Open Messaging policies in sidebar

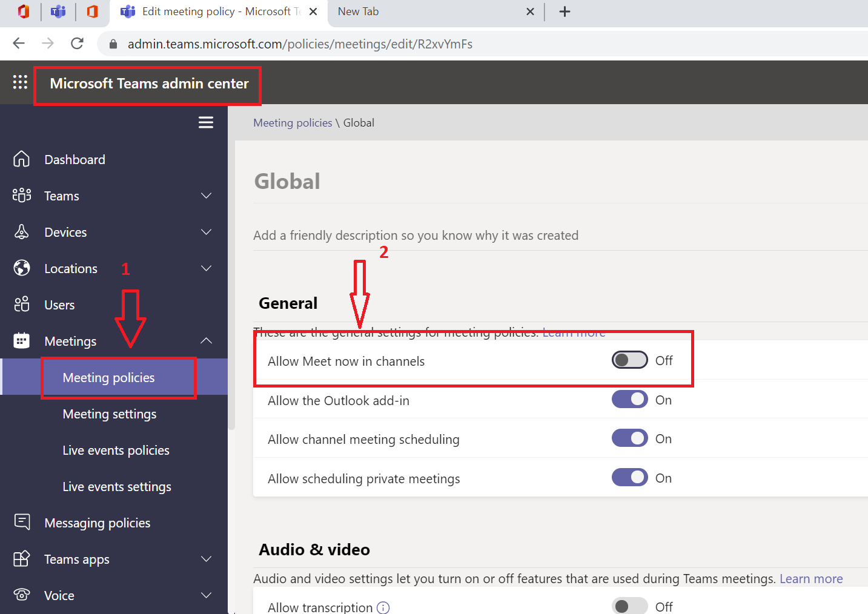98,523
